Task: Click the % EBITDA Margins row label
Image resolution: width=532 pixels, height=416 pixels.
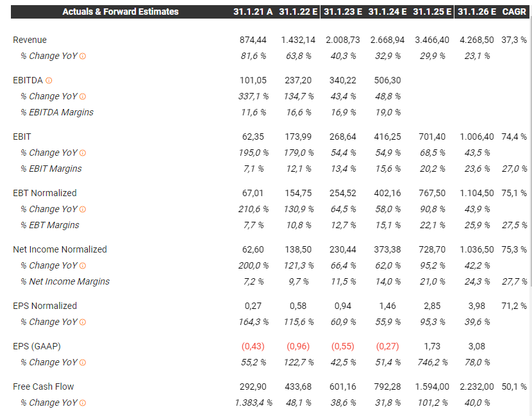Action: [x=56, y=112]
